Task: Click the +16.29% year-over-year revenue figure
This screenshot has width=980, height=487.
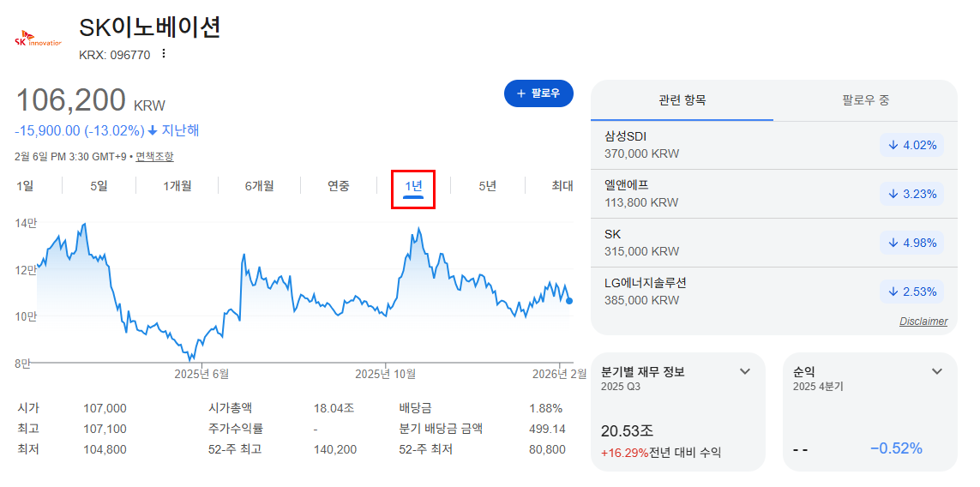Action: pyautogui.click(x=624, y=454)
